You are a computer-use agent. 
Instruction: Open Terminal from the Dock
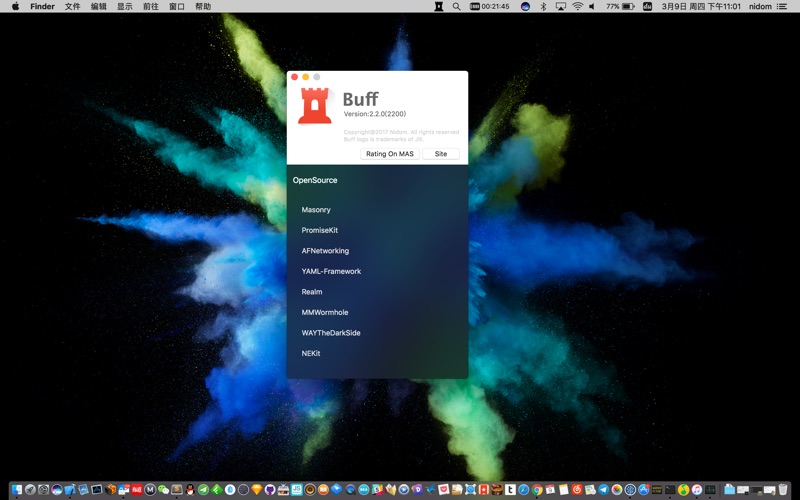click(670, 490)
